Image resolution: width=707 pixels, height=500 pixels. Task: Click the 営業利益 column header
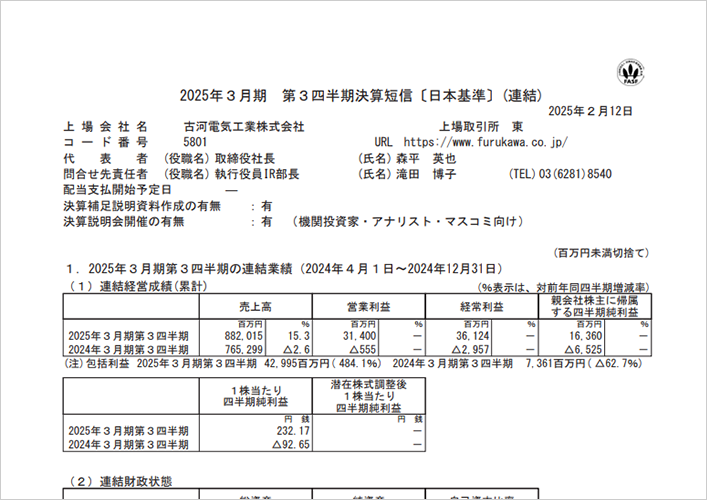(x=368, y=307)
